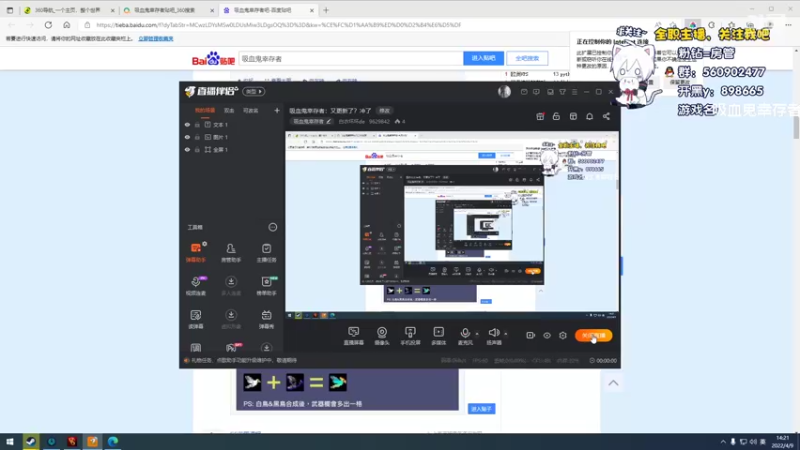Lock the 图片 1 source layer
Screen dimensions: 800x450
click(197, 137)
